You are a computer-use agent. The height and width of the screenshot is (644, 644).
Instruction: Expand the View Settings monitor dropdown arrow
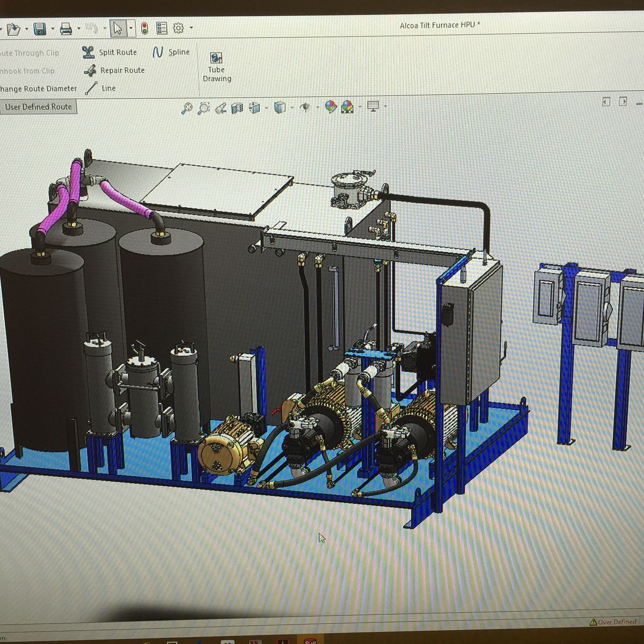pyautogui.click(x=385, y=106)
